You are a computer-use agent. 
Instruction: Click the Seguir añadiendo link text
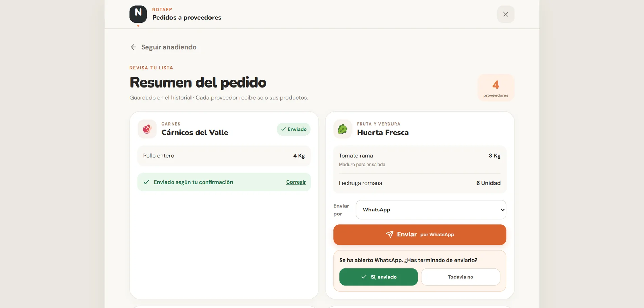point(169,47)
